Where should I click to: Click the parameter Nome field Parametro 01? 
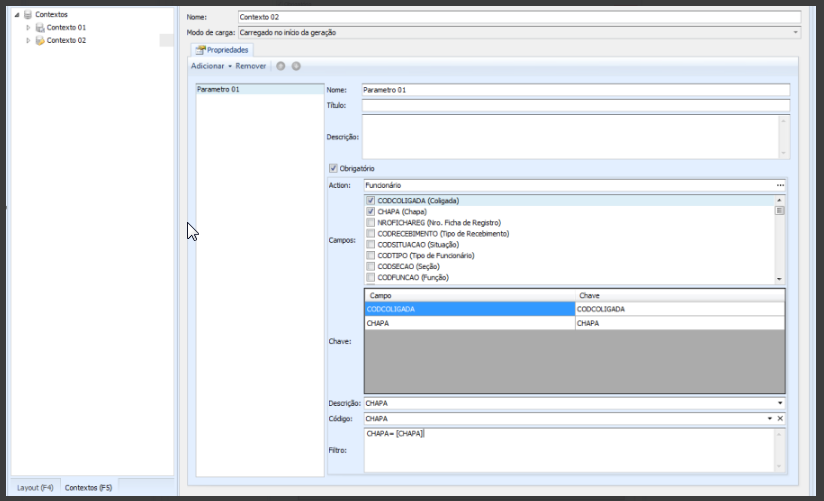tap(576, 90)
